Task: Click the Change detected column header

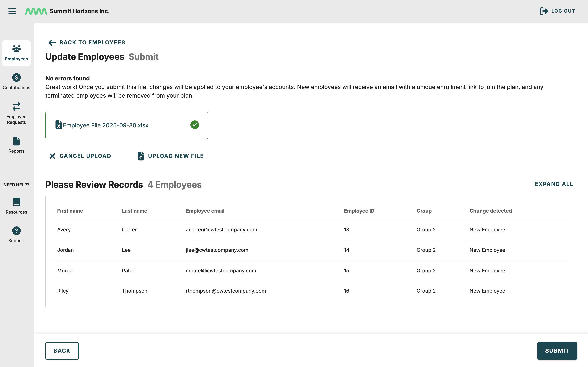Action: click(x=491, y=211)
